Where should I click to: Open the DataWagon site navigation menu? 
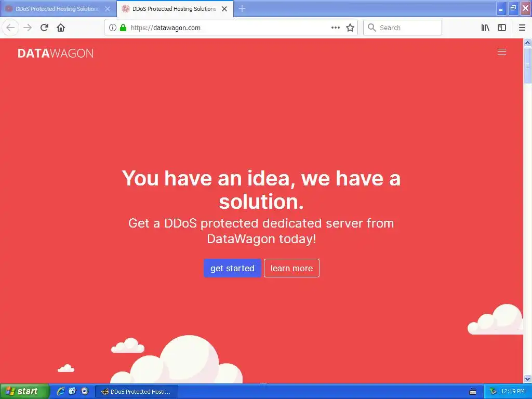tap(502, 51)
